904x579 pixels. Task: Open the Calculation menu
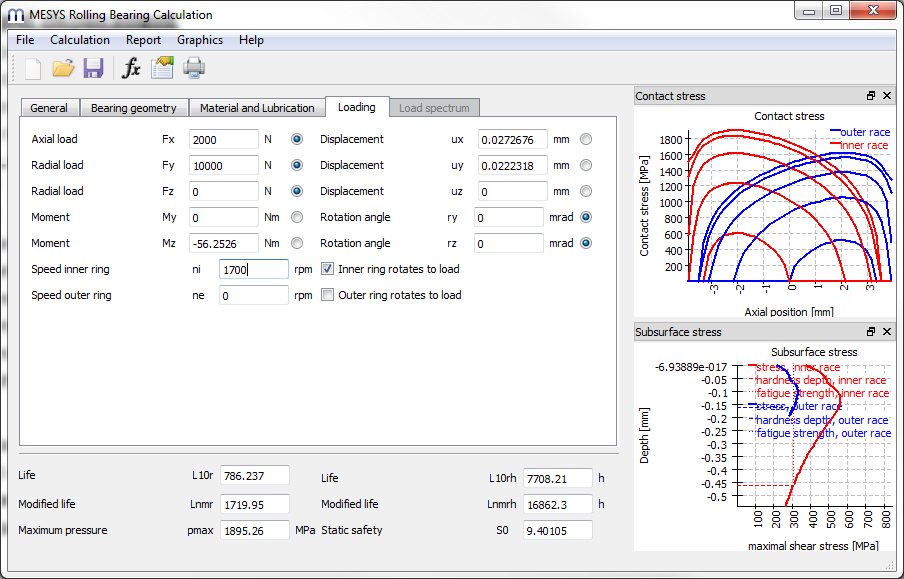point(80,40)
